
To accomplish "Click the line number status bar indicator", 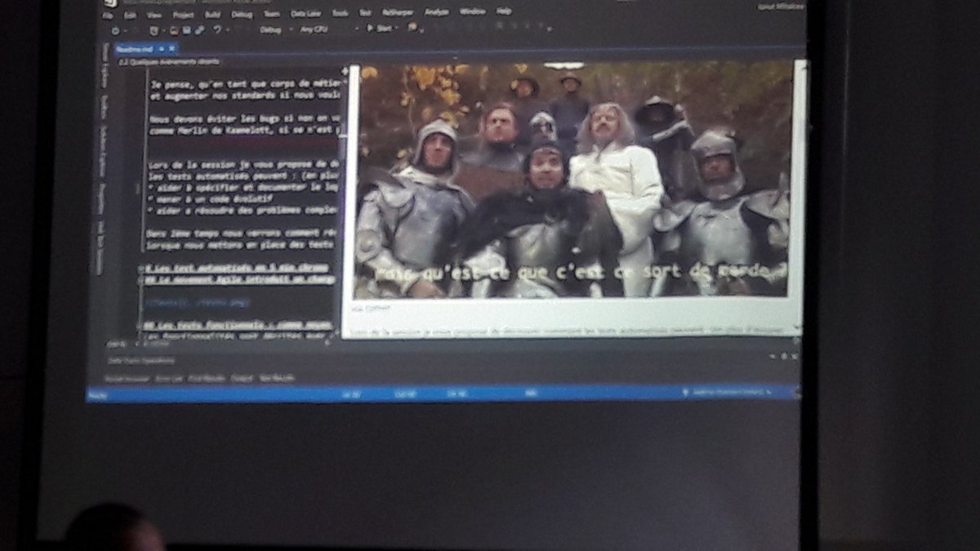I will pos(351,393).
